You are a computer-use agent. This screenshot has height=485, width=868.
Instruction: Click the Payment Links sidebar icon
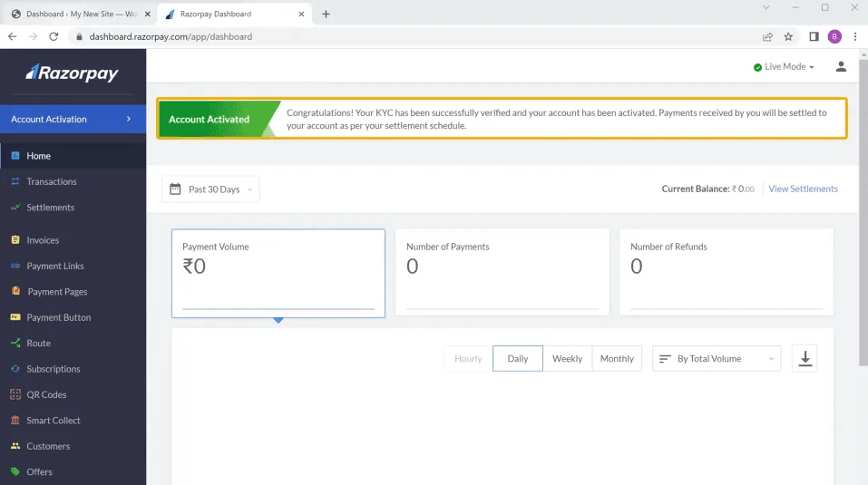pyautogui.click(x=15, y=267)
